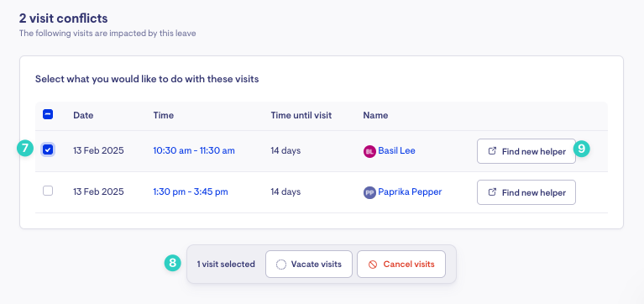Click the red prohibited icon on Cancel visits
This screenshot has width=644, height=304.
[373, 265]
